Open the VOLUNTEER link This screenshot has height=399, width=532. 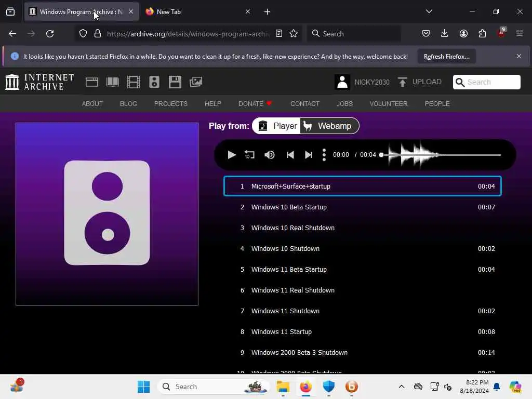[389, 104]
